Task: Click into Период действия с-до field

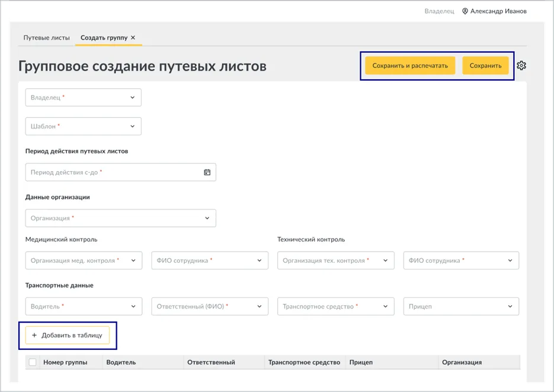Action: (x=120, y=172)
